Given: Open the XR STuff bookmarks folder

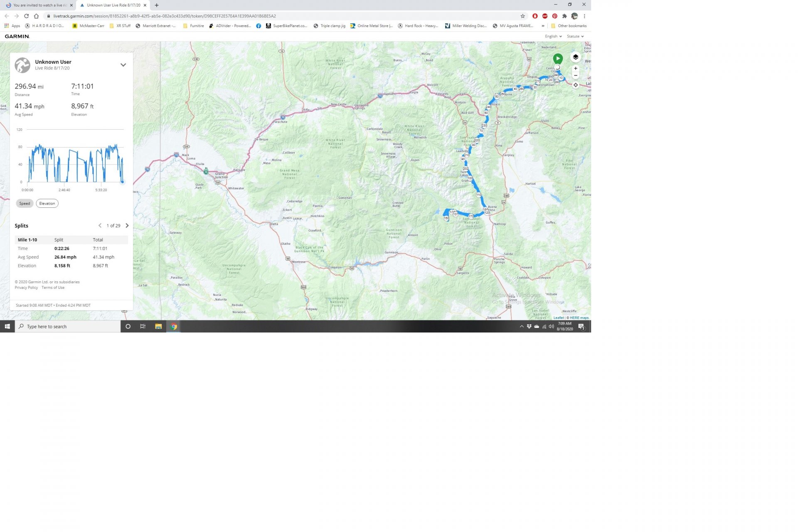Looking at the screenshot, I should [x=120, y=26].
